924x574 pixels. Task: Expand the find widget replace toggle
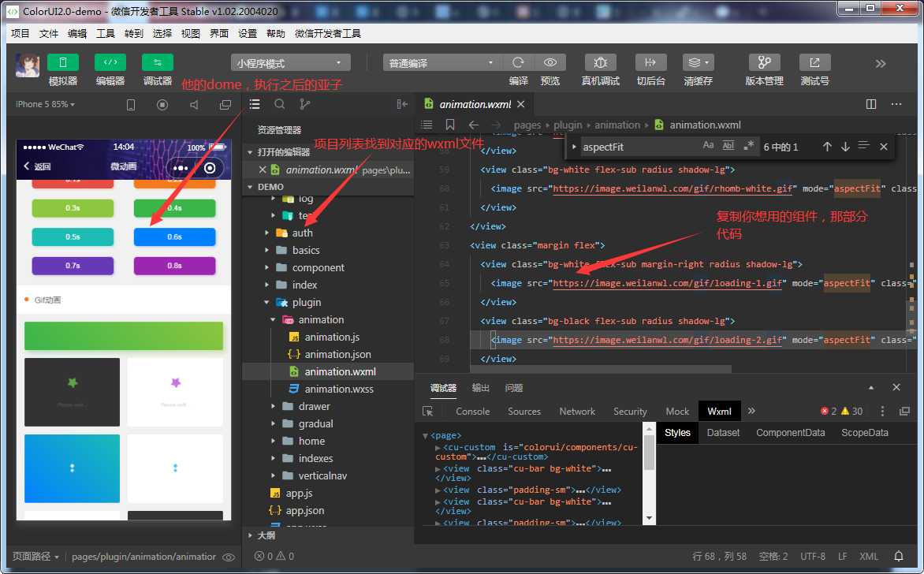point(573,147)
